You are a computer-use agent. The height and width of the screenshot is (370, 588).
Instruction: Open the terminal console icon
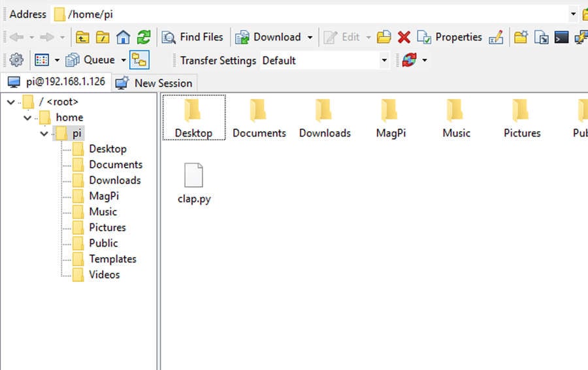click(x=561, y=37)
